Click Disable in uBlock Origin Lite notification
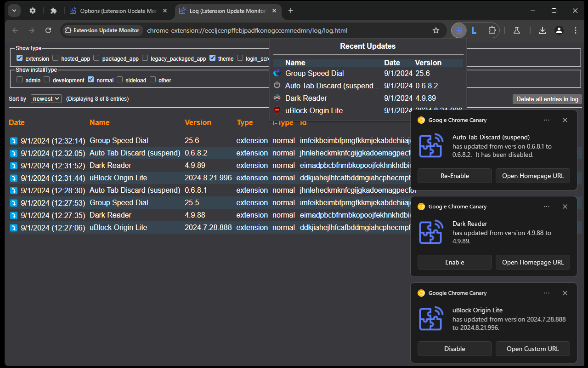The width and height of the screenshot is (588, 368). (455, 349)
